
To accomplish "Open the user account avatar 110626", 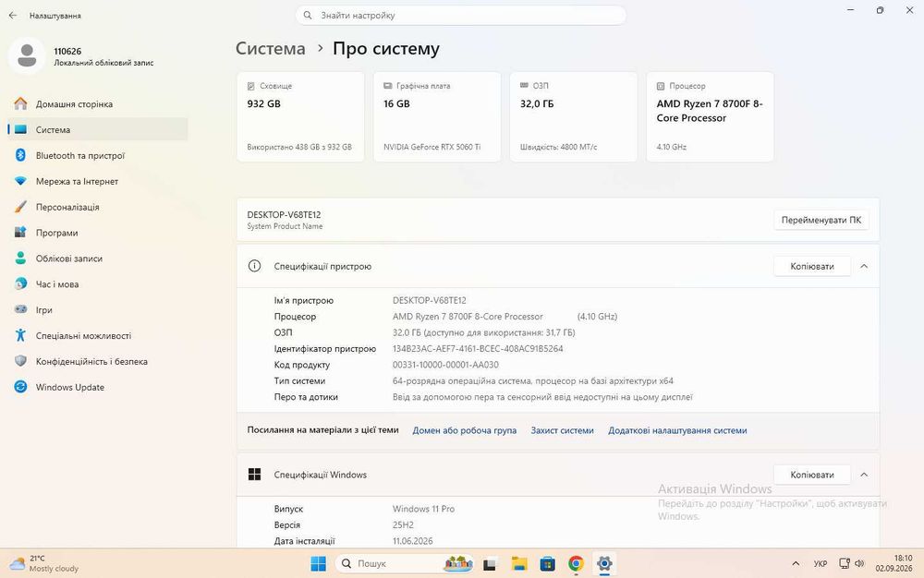I will [27, 55].
